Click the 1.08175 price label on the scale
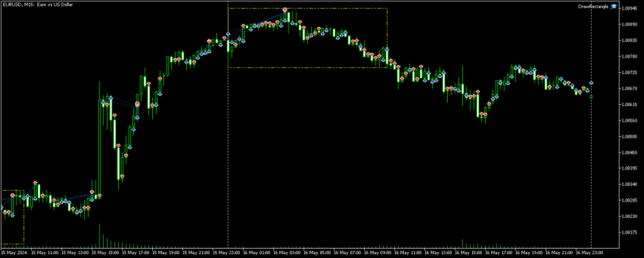 (626, 233)
